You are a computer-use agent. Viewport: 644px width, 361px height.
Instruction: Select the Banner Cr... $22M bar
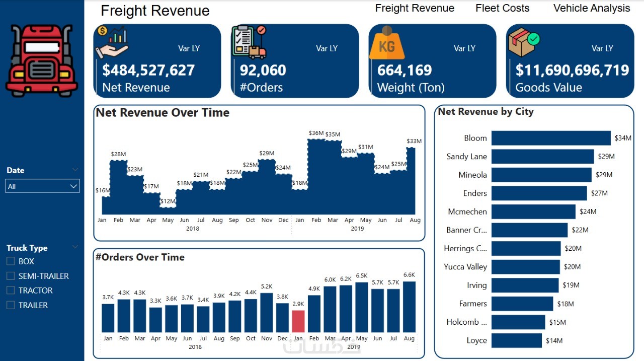coord(530,230)
